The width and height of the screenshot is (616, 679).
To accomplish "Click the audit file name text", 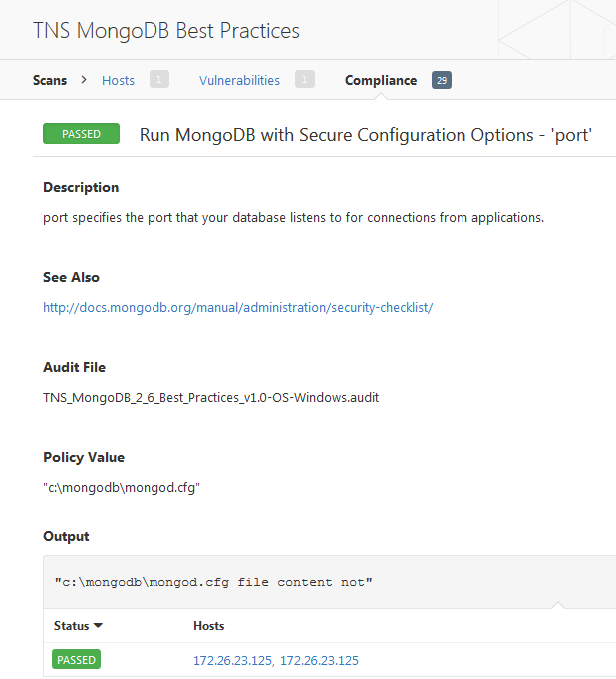I will [x=211, y=398].
